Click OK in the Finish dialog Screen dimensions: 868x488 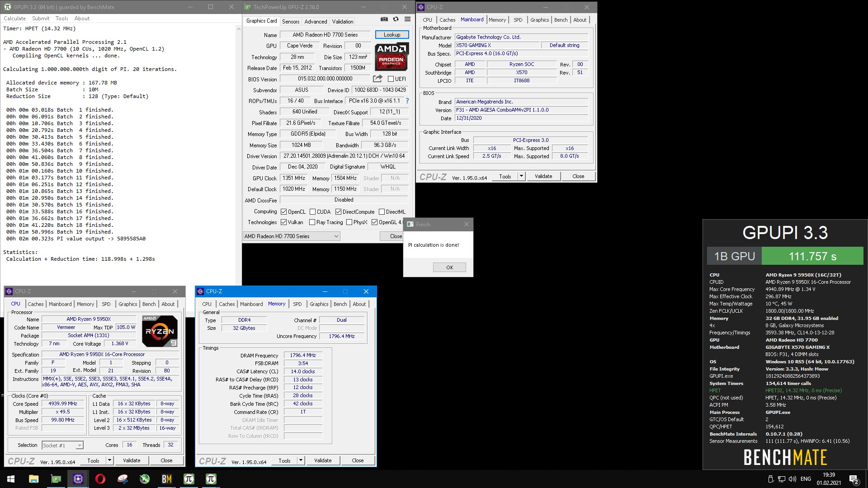pyautogui.click(x=449, y=267)
